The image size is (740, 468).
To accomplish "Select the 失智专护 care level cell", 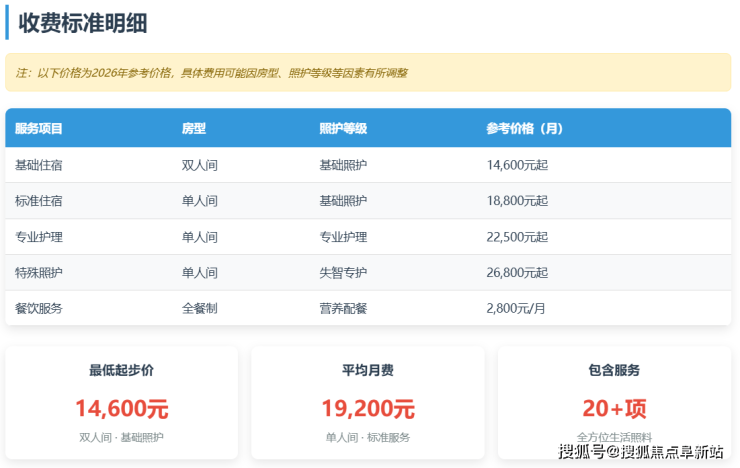I will pos(343,273).
